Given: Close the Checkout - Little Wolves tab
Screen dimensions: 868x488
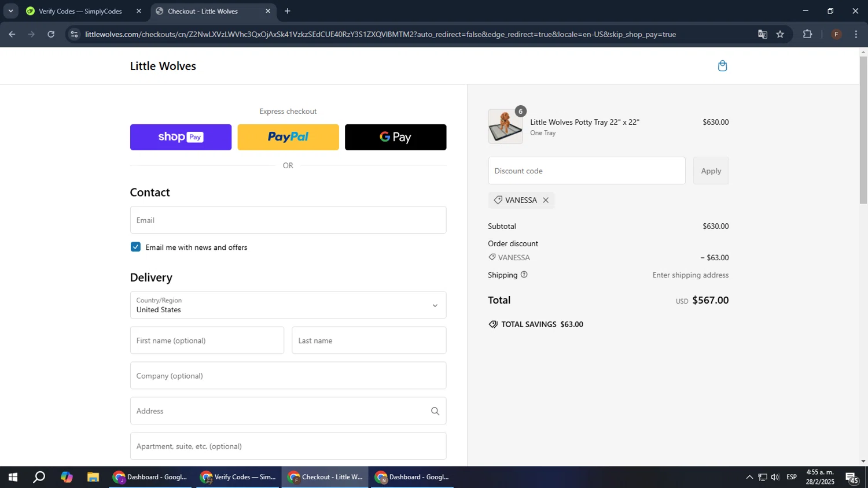Looking at the screenshot, I should coord(268,11).
